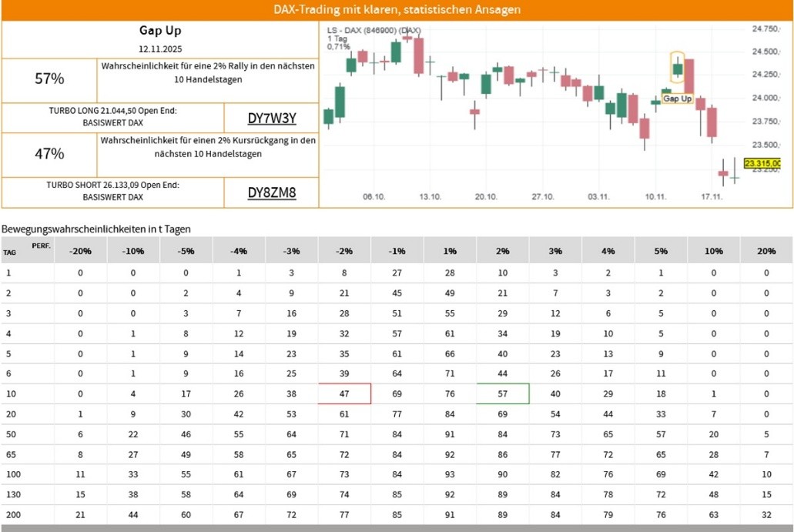Image resolution: width=794 pixels, height=532 pixels.
Task: Select the circled green Gap Up candle
Action: [677, 69]
